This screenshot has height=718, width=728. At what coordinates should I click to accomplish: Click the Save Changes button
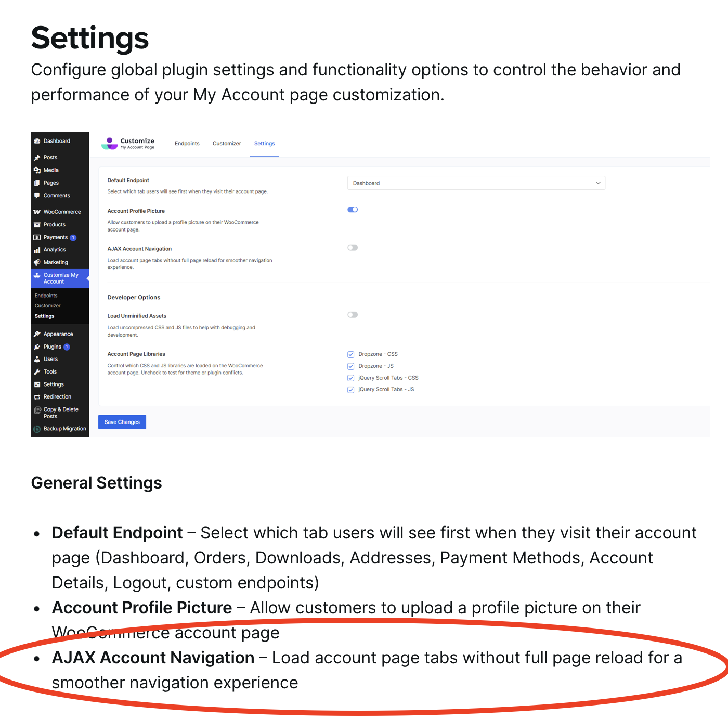pyautogui.click(x=122, y=422)
